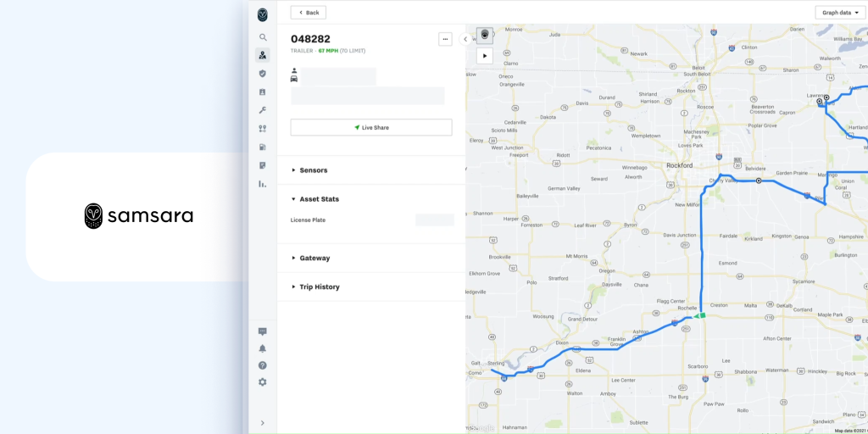Open the feedback chat bubble icon
The width and height of the screenshot is (868, 434).
click(x=263, y=331)
